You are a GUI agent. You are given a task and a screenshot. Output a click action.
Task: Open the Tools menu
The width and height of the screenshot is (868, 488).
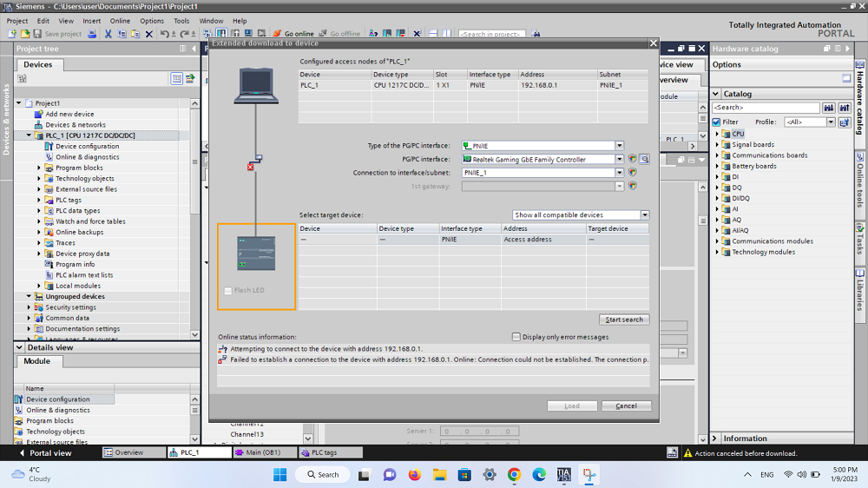point(181,21)
